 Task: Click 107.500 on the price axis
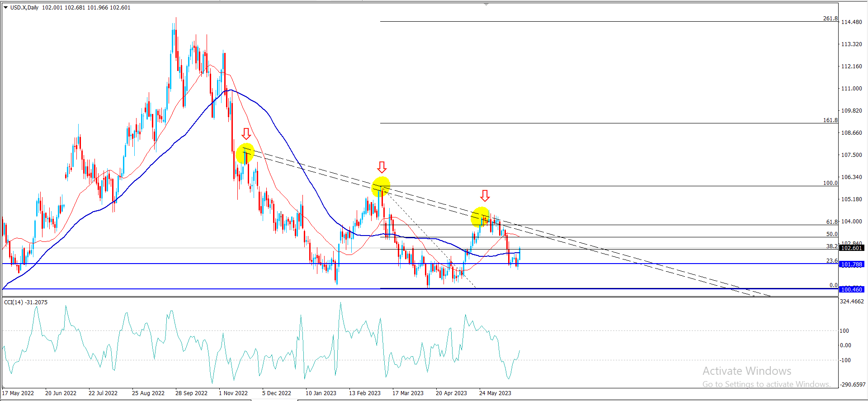tap(851, 155)
